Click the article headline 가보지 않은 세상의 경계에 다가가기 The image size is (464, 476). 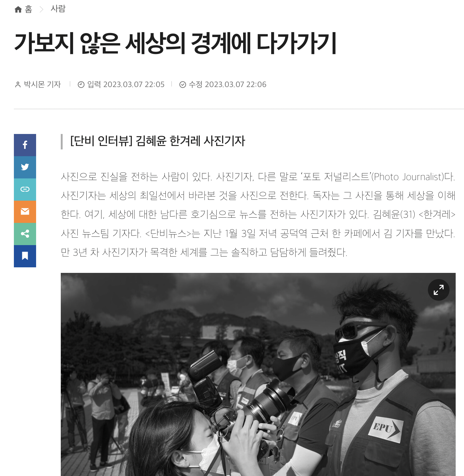click(176, 43)
